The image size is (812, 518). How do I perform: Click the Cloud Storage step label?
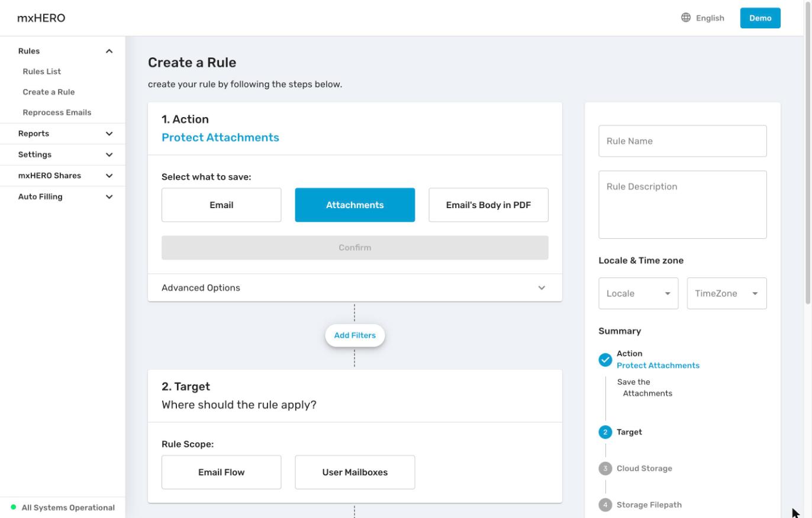click(645, 468)
